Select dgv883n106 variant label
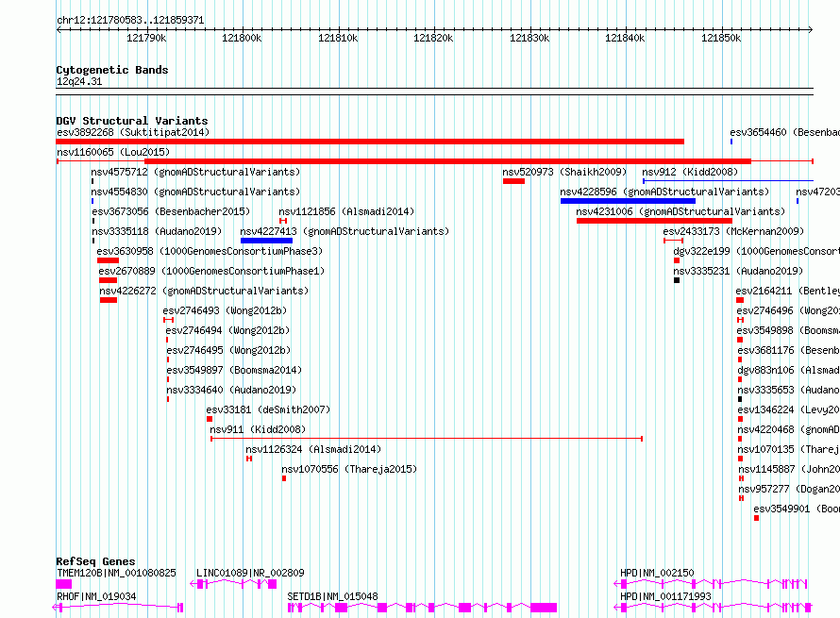The image size is (840, 618). [x=789, y=370]
